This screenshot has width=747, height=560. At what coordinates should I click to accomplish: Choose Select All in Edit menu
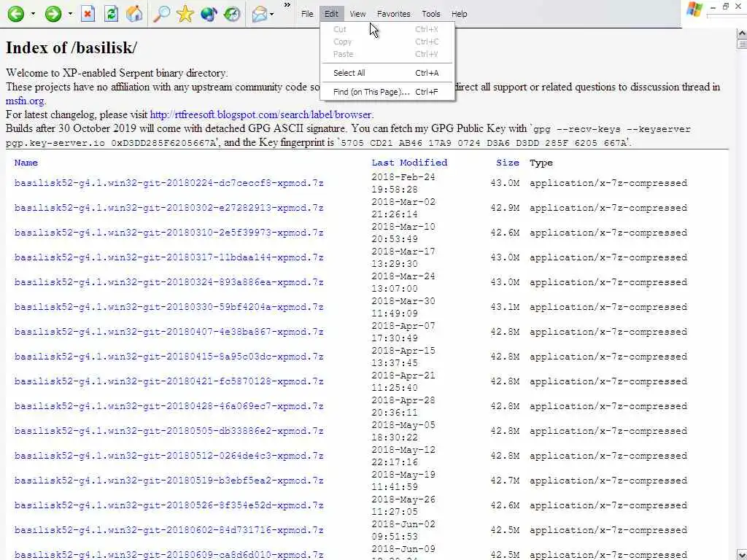(x=387, y=73)
